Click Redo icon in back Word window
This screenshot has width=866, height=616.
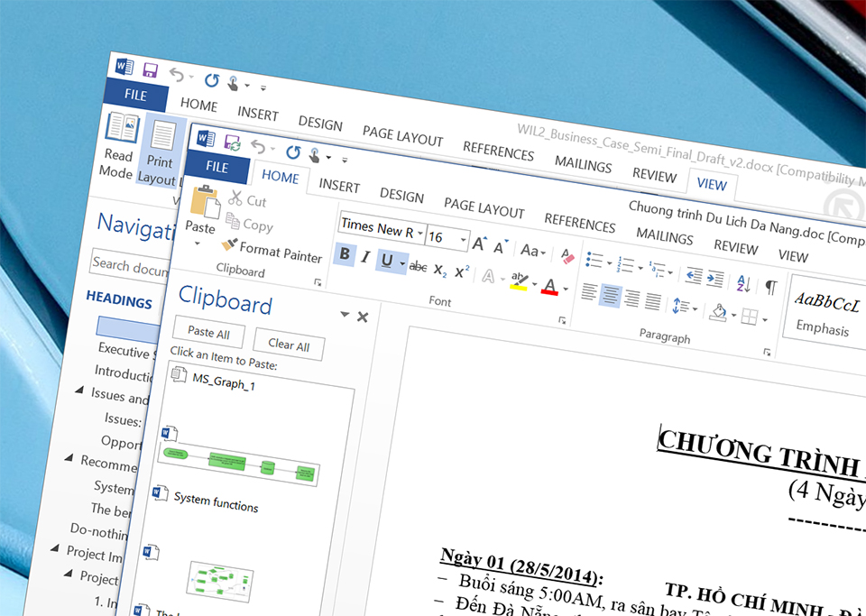[x=211, y=80]
